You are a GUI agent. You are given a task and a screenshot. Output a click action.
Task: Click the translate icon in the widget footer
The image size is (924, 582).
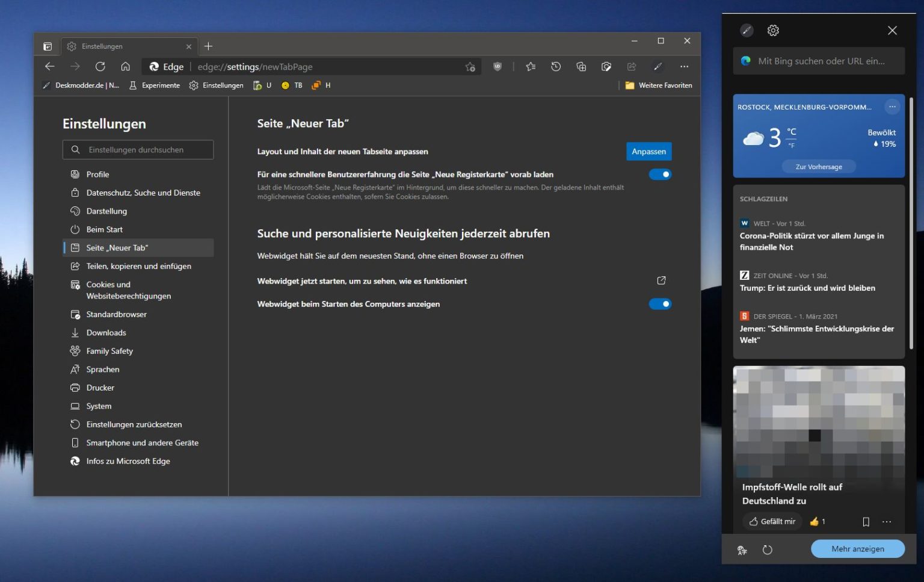[742, 549]
